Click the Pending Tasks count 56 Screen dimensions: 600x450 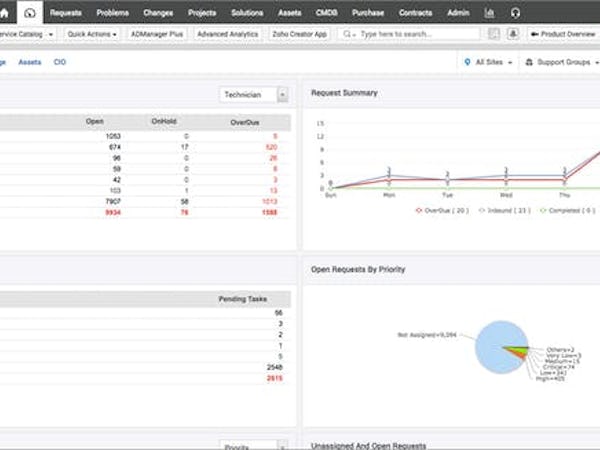tap(279, 313)
